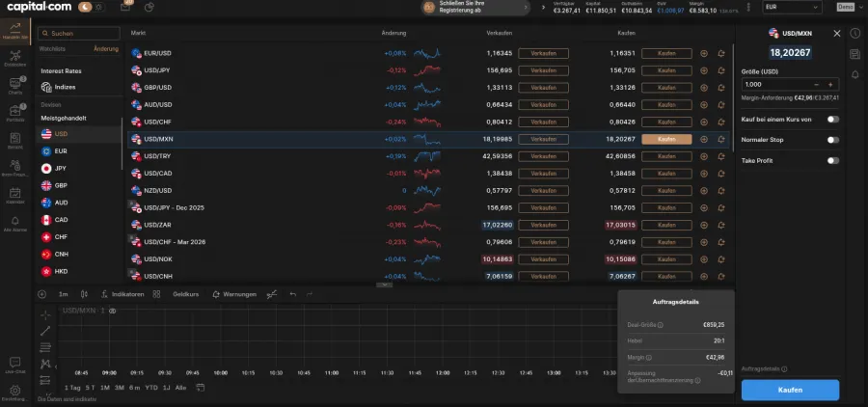Screen dimensions: 868x407
Task: Select the GBP currency category
Action: 80,185
